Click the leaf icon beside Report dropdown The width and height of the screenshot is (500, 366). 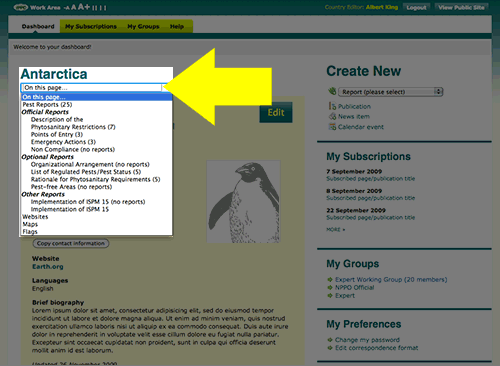click(x=332, y=91)
